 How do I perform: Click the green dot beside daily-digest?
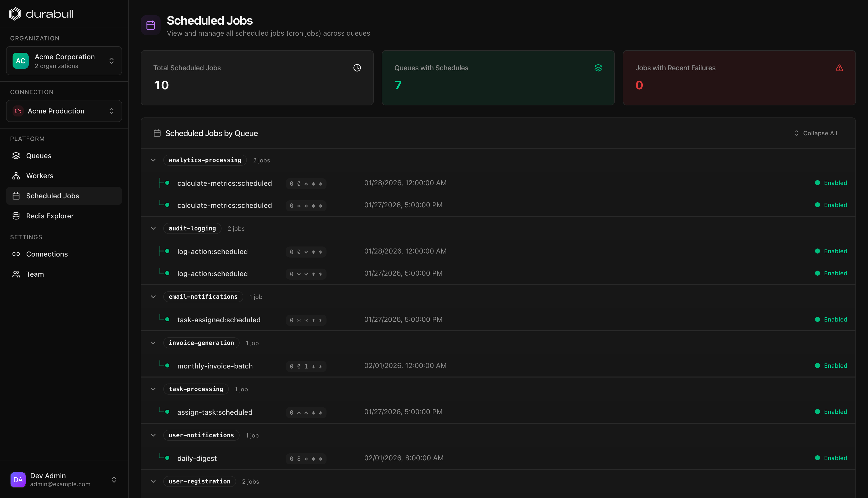click(x=167, y=458)
